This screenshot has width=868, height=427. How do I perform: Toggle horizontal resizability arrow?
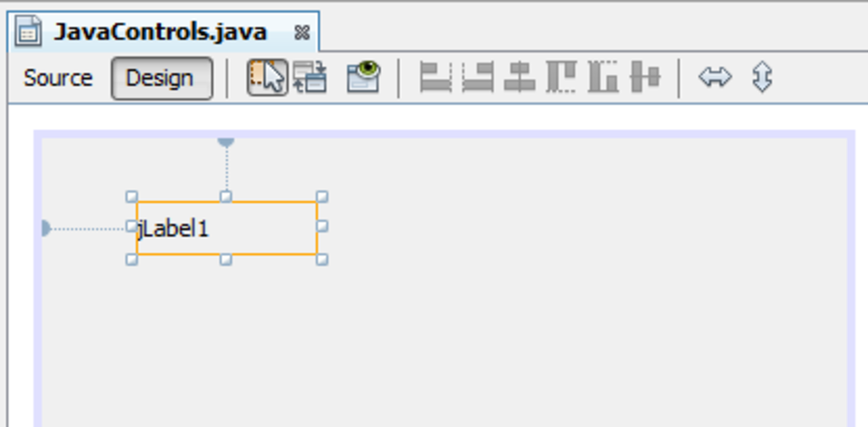pos(715,77)
